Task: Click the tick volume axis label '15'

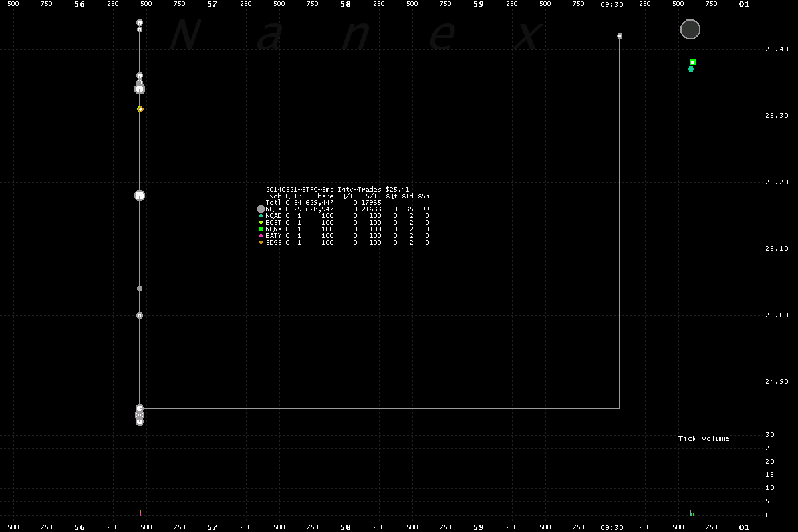Action: click(769, 475)
